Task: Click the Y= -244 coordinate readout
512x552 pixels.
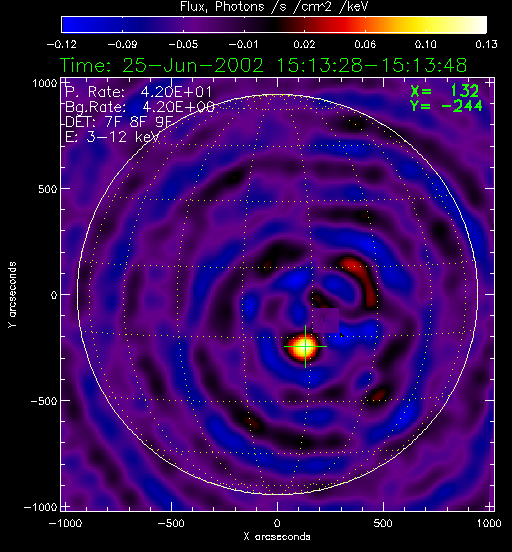Action: (x=446, y=106)
